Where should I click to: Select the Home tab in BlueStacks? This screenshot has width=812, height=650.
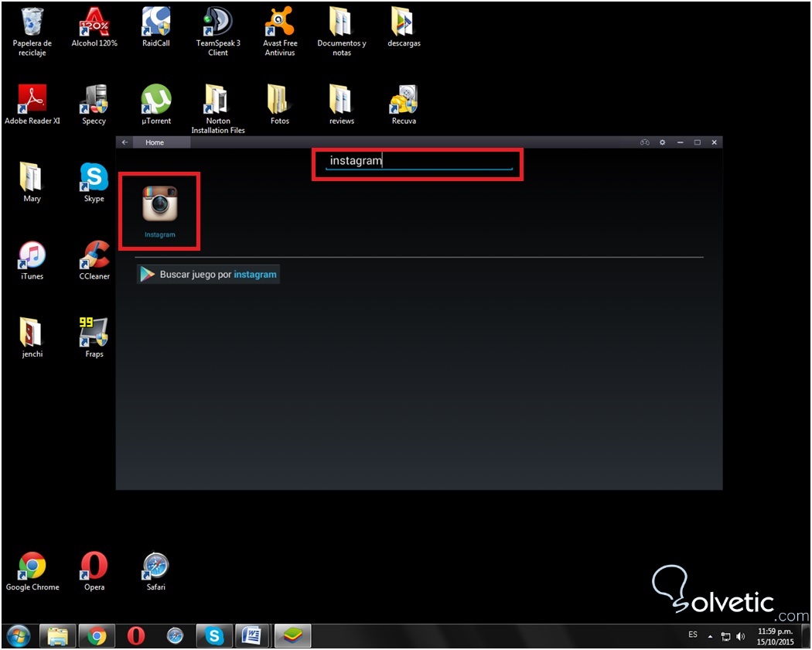(x=162, y=142)
